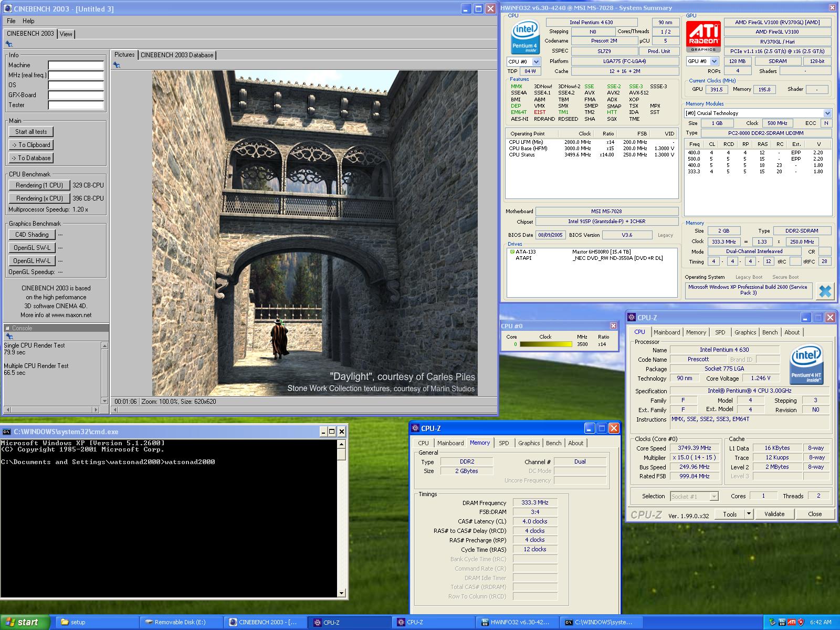Click the pin icon under CINEBENCH 2003 tab
840x630 pixels.
pyautogui.click(x=9, y=44)
